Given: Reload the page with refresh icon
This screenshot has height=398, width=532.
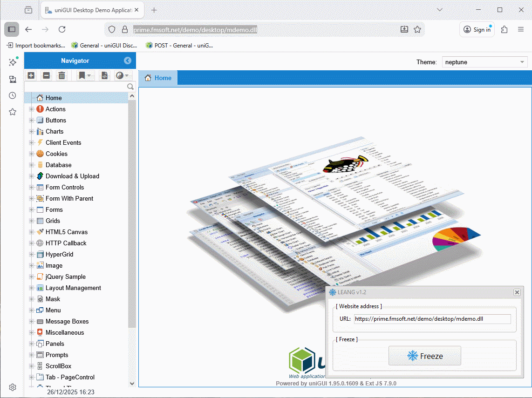Looking at the screenshot, I should tap(62, 29).
